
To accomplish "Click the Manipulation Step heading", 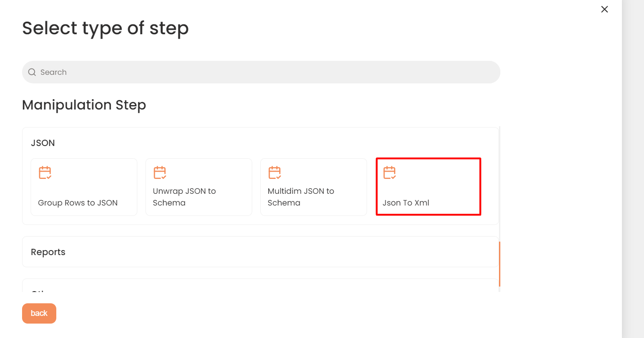I will (x=84, y=105).
